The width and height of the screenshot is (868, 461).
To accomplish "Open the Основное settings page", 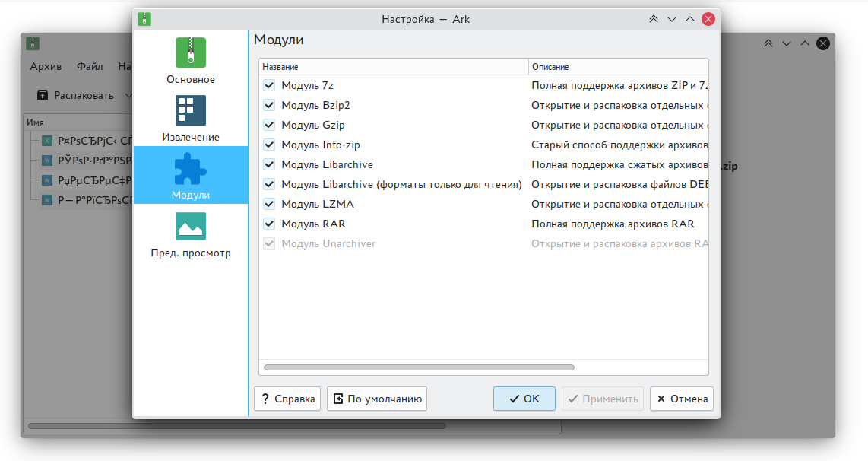I will 191,60.
